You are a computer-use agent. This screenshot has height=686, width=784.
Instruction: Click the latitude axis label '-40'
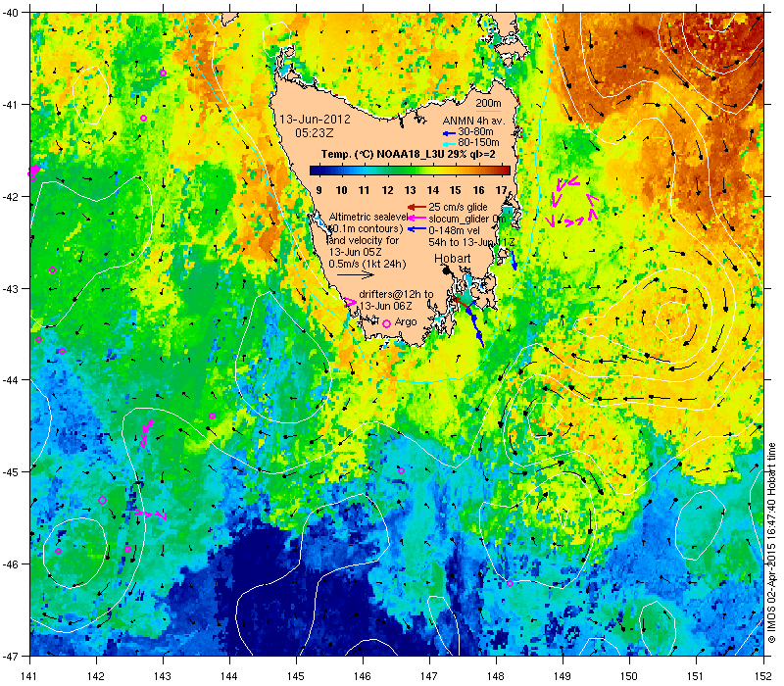(11, 13)
